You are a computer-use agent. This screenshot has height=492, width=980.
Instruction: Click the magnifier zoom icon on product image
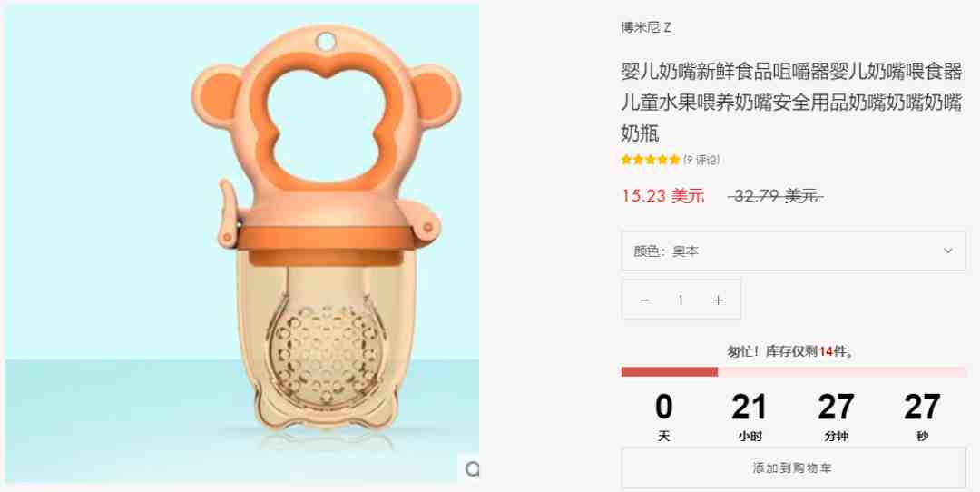(471, 468)
